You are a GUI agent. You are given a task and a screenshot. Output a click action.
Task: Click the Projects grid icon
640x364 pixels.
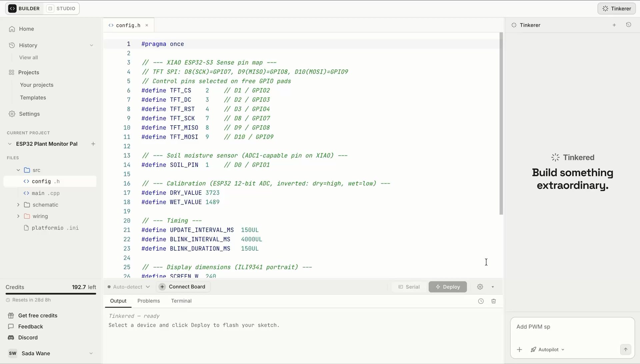coord(11,72)
